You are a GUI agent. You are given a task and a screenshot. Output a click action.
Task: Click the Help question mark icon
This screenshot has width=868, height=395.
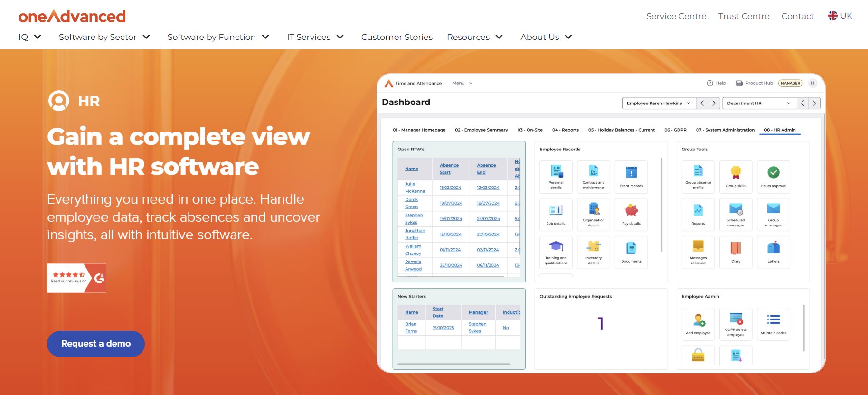[x=710, y=83]
